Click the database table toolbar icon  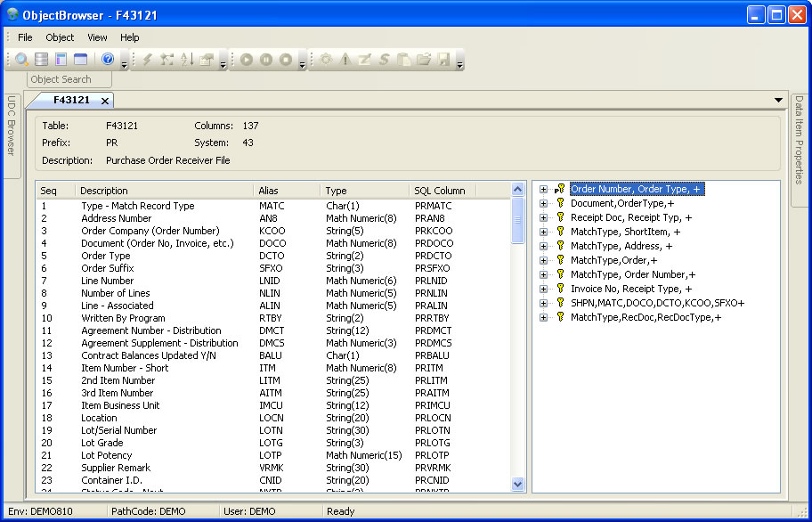(x=42, y=60)
